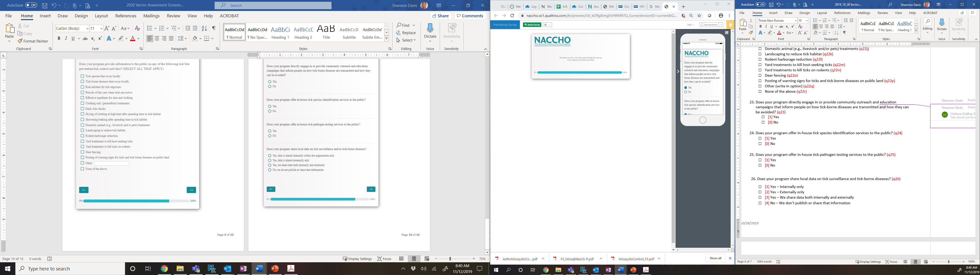Open the Calibri (Body) font name dropdown
The image size is (980, 275).
(87, 29)
